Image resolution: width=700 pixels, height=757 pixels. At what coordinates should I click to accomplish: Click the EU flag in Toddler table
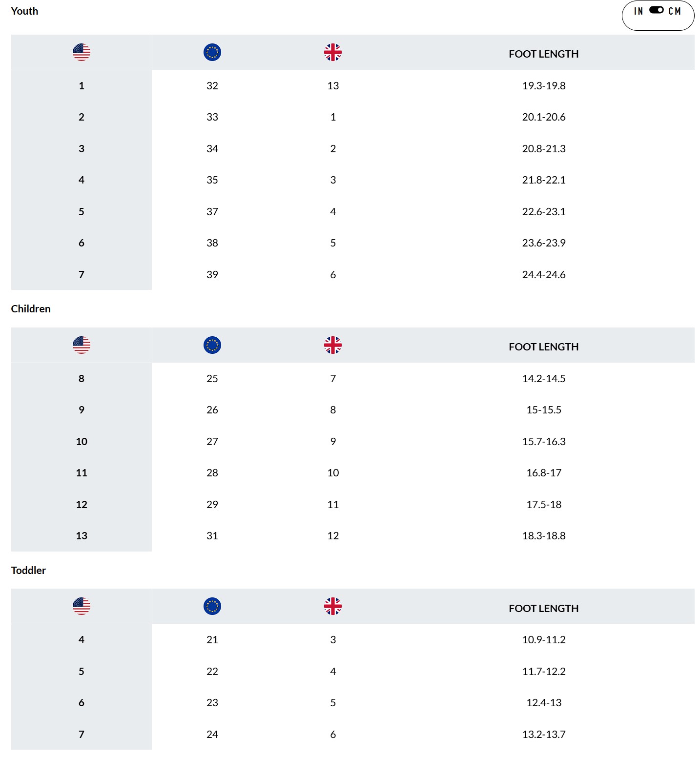coord(212,606)
